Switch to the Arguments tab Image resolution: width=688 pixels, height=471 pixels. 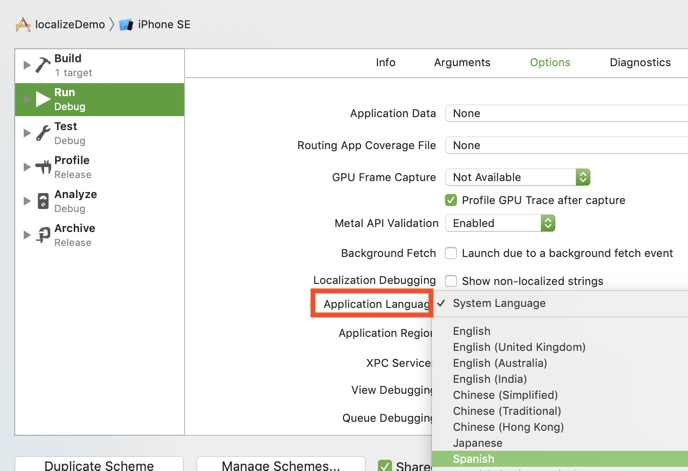462,62
